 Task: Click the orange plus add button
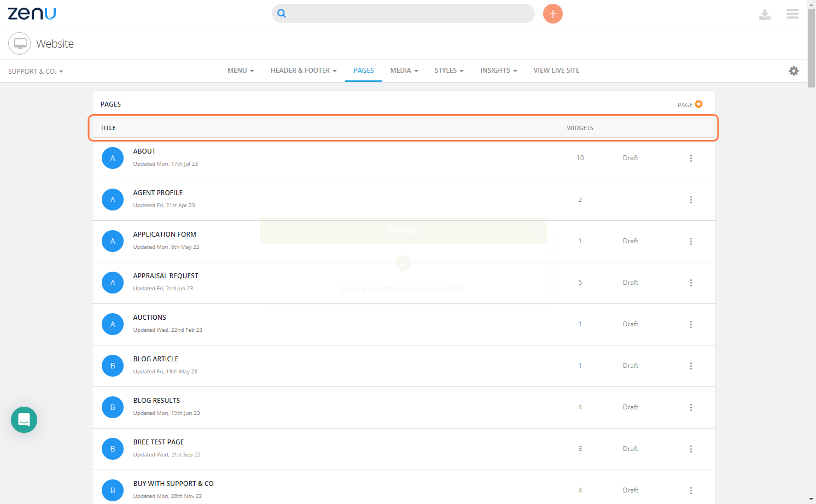click(553, 14)
